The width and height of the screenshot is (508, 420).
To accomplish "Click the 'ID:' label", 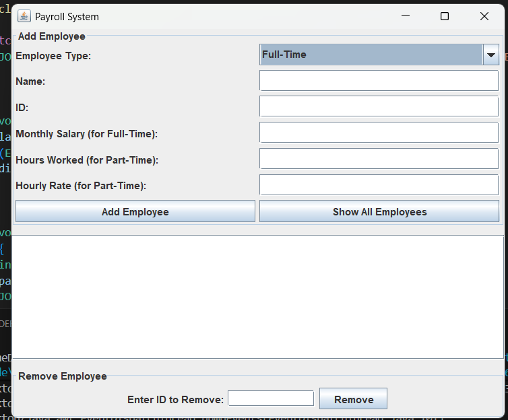I will (x=22, y=108).
